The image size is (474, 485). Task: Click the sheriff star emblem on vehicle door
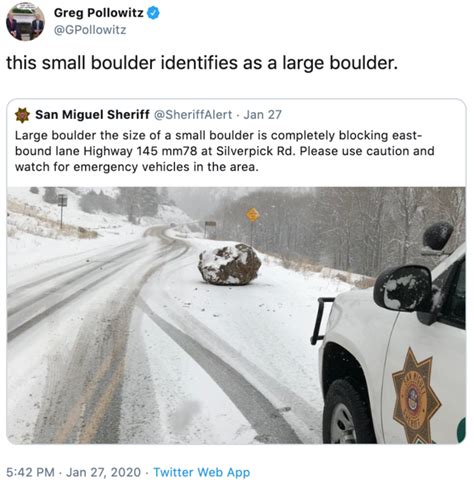[416, 396]
